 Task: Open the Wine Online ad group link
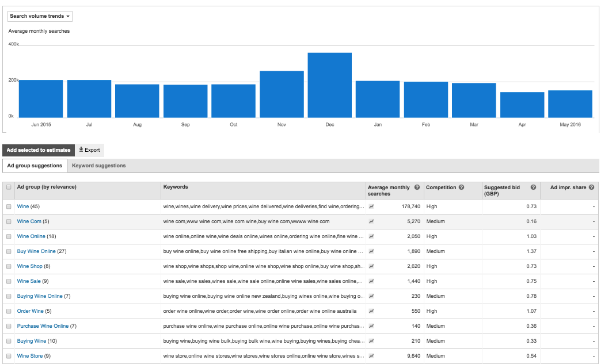click(31, 236)
